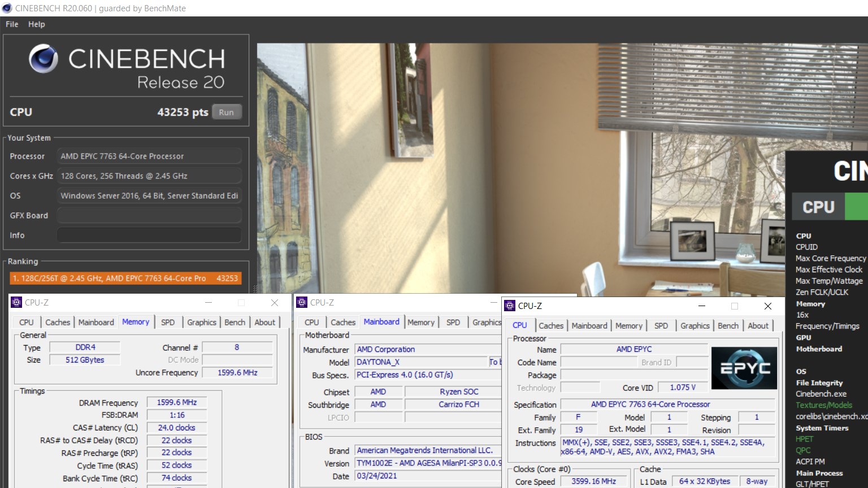The height and width of the screenshot is (488, 868).
Task: Select Mainboard tab in middle CPU-Z window
Action: pyautogui.click(x=381, y=322)
